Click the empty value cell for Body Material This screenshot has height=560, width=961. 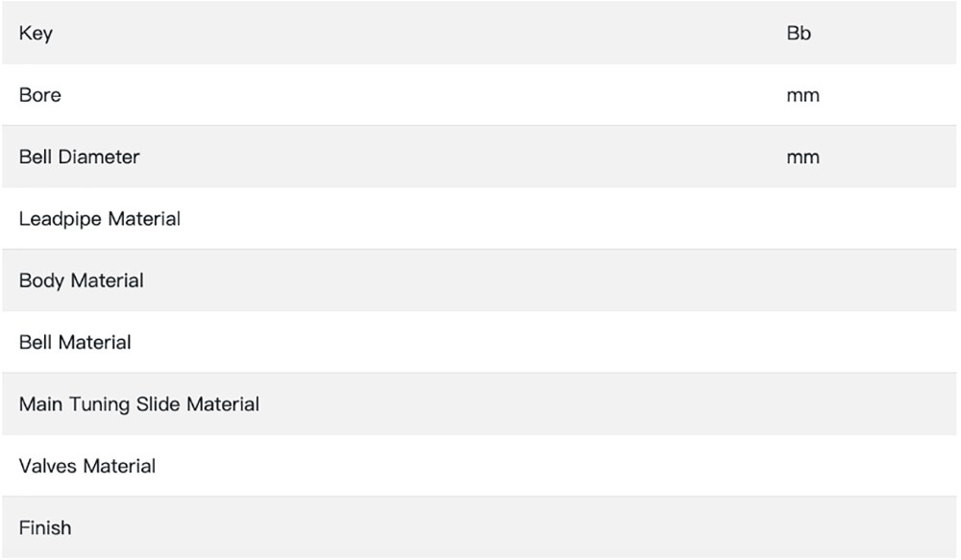[802, 280]
